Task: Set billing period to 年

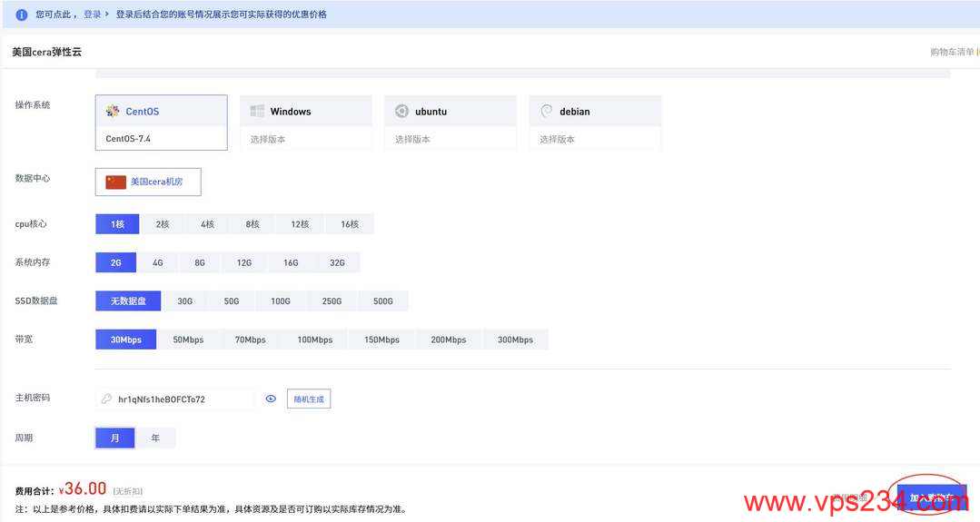Action: [x=155, y=438]
